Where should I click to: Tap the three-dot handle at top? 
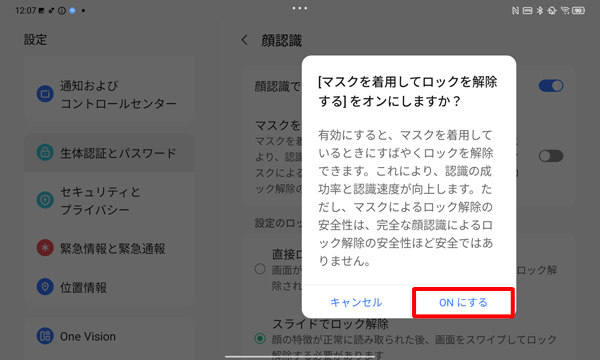[300, 8]
